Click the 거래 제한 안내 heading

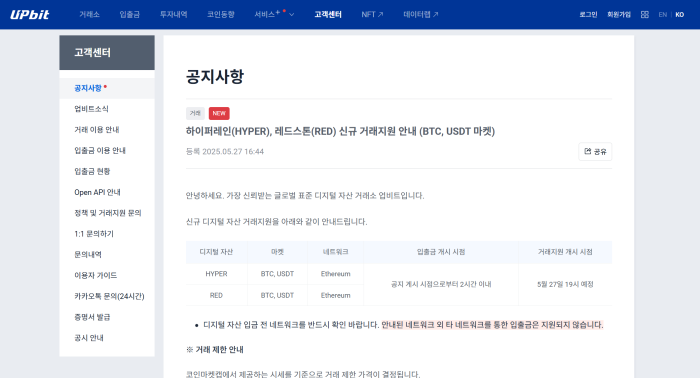click(x=215, y=349)
